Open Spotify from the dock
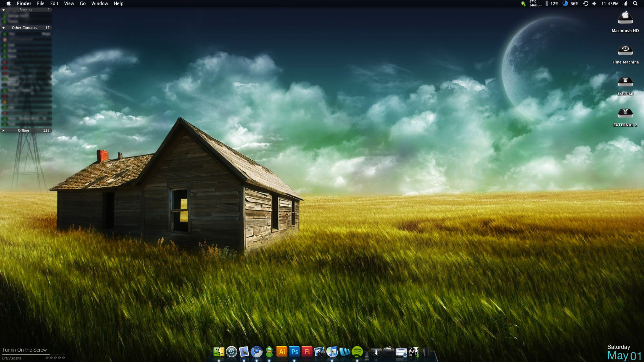The image size is (644, 362). point(357,352)
